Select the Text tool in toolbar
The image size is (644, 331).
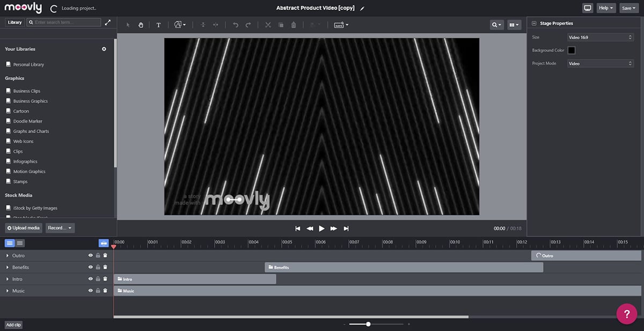click(x=158, y=25)
